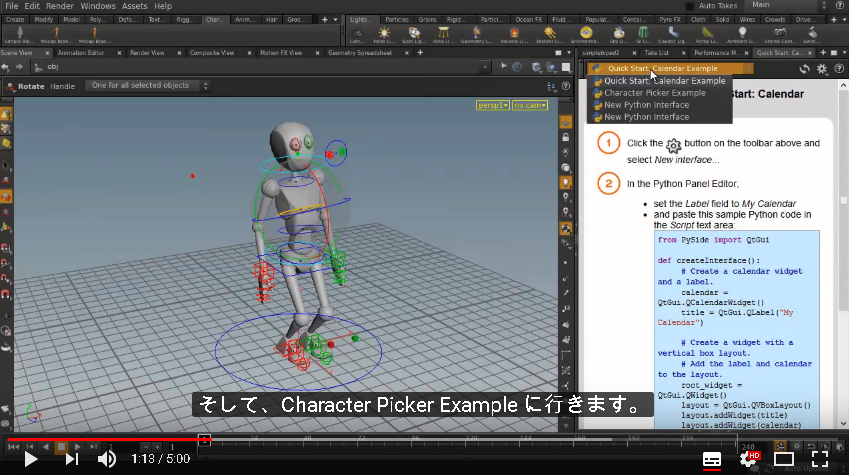The height and width of the screenshot is (475, 849).
Task: Click the Area Light shelf icon
Action: point(443,34)
